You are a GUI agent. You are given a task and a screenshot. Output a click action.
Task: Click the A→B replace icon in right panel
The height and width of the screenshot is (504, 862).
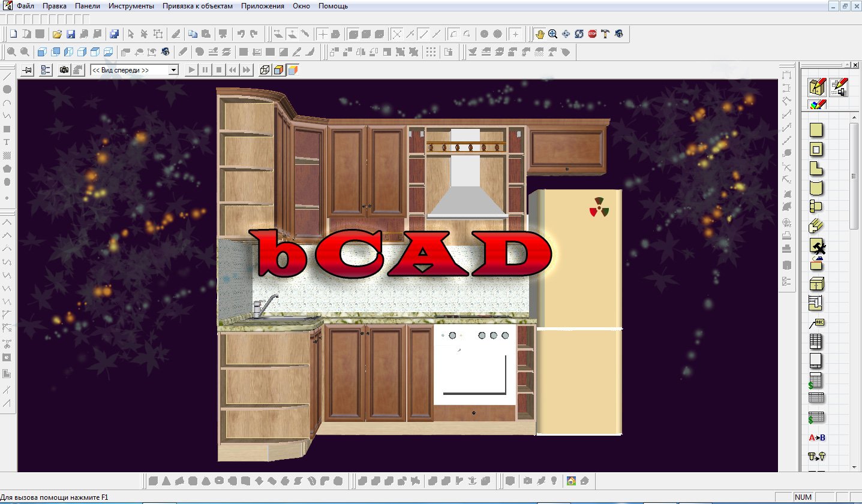[816, 437]
